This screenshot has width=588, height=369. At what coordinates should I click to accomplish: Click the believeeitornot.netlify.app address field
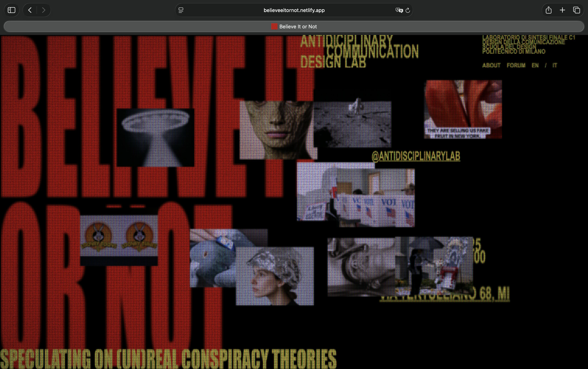click(x=294, y=10)
